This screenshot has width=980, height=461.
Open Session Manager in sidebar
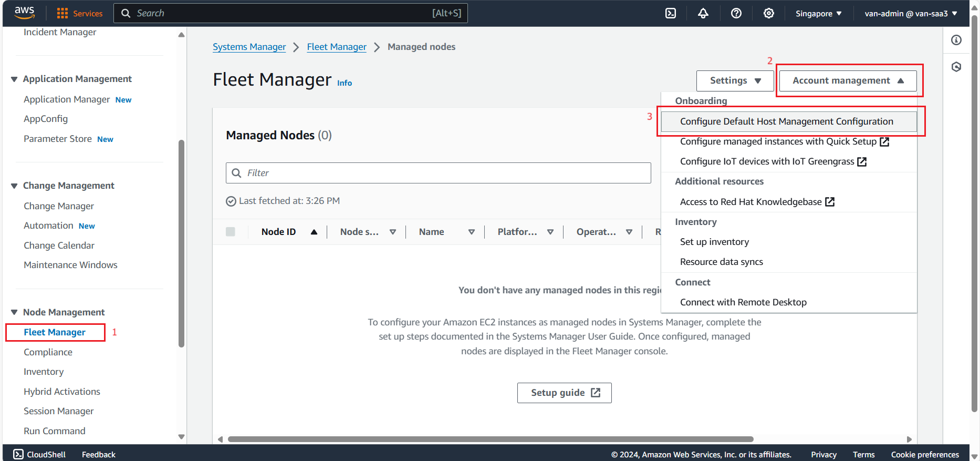click(58, 411)
